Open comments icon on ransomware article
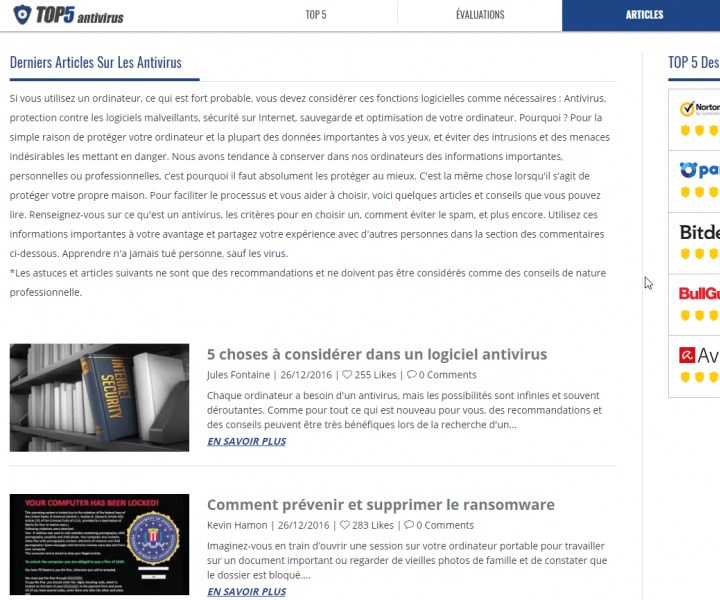Screen dimensions: 720x600 click(409, 526)
